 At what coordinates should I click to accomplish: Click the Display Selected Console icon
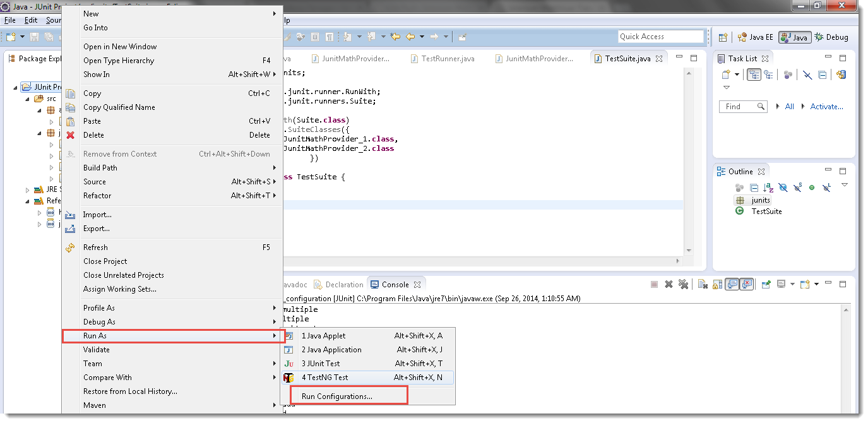[781, 285]
